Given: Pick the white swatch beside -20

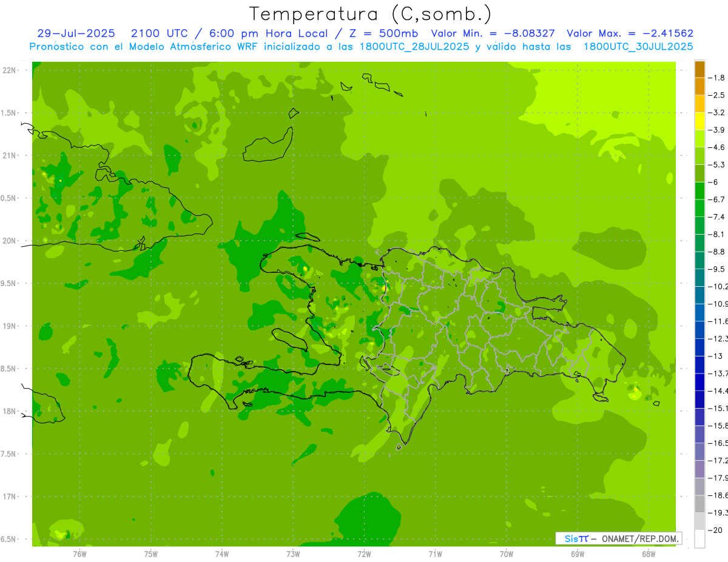Looking at the screenshot, I should [699, 539].
